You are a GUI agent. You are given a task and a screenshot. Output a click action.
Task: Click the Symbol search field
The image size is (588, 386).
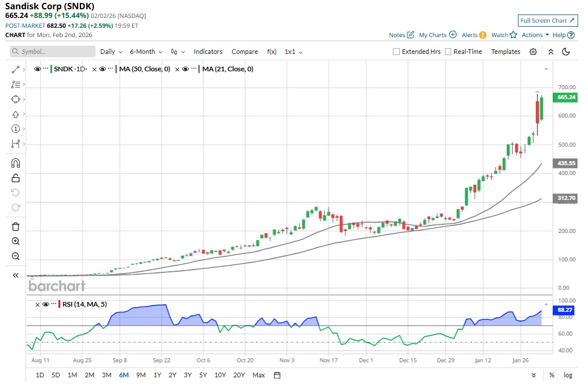53,52
